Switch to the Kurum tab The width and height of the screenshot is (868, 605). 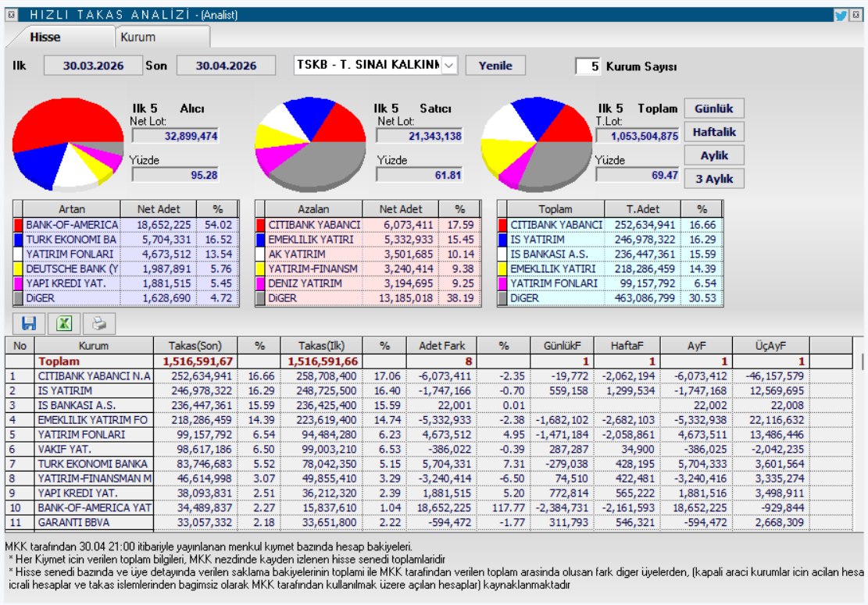pos(163,37)
